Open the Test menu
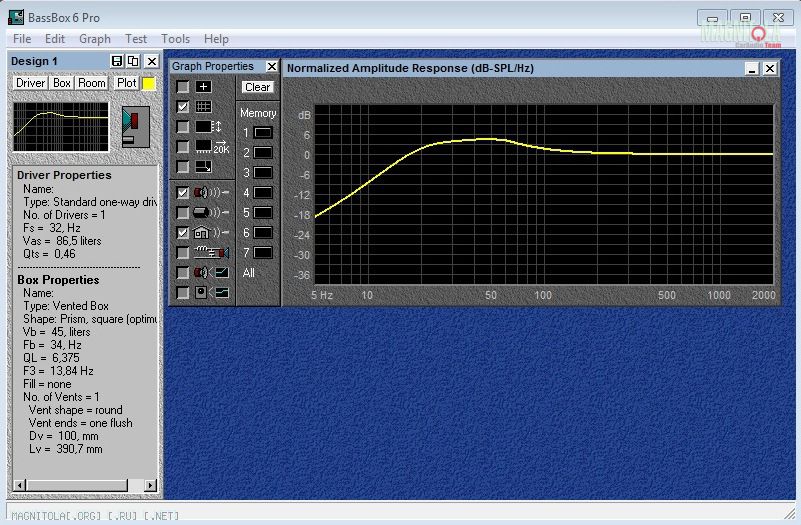801x525 pixels. [136, 39]
